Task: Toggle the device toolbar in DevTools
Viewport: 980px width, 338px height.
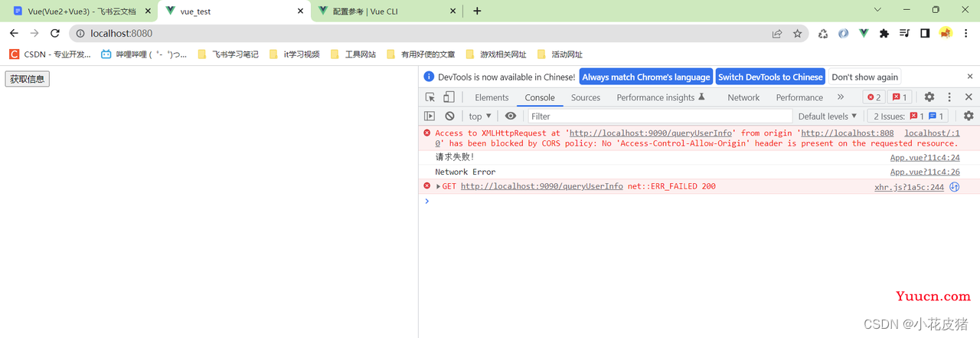Action: click(449, 97)
